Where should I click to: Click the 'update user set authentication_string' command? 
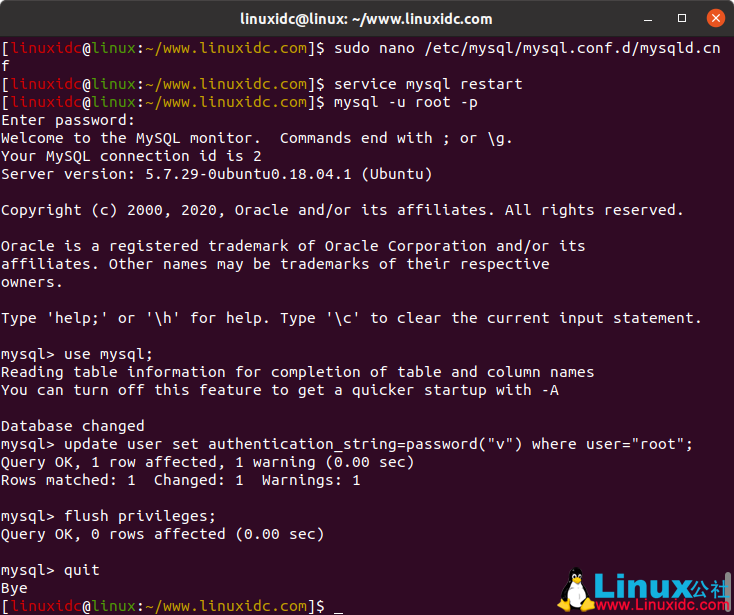click(x=378, y=444)
